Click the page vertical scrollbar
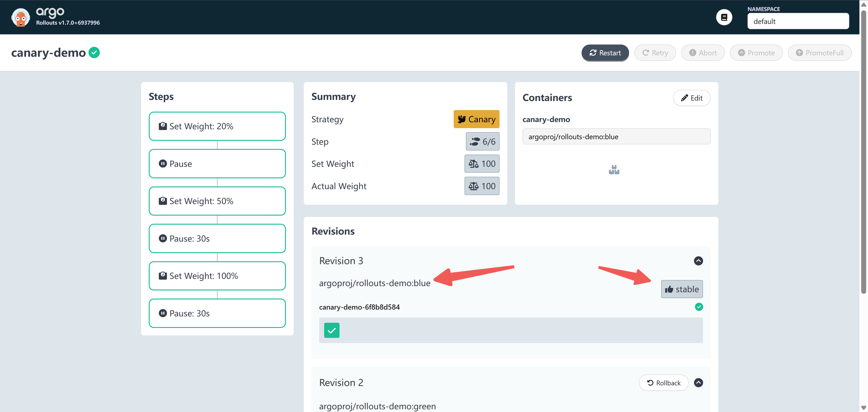Image resolution: width=868 pixels, height=412 pixels. (863, 152)
